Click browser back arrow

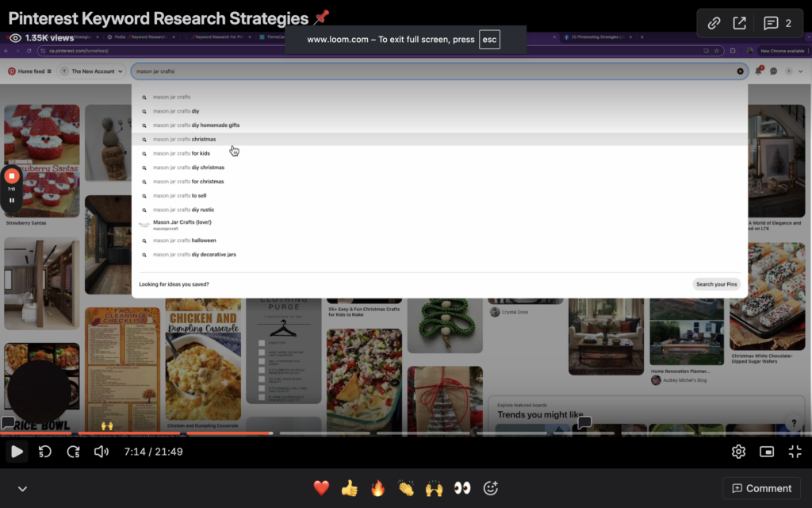pos(6,51)
